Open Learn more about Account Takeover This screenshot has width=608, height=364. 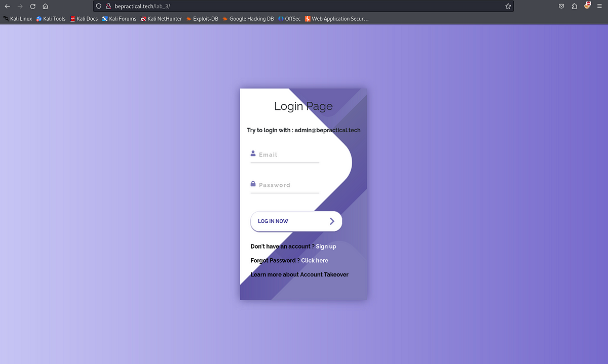coord(299,275)
